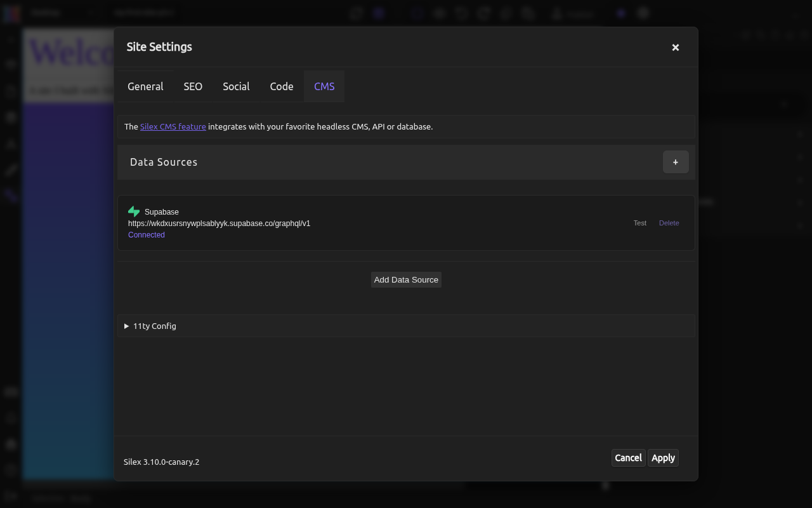Apply the site settings
812x508 pixels.
coord(663,458)
